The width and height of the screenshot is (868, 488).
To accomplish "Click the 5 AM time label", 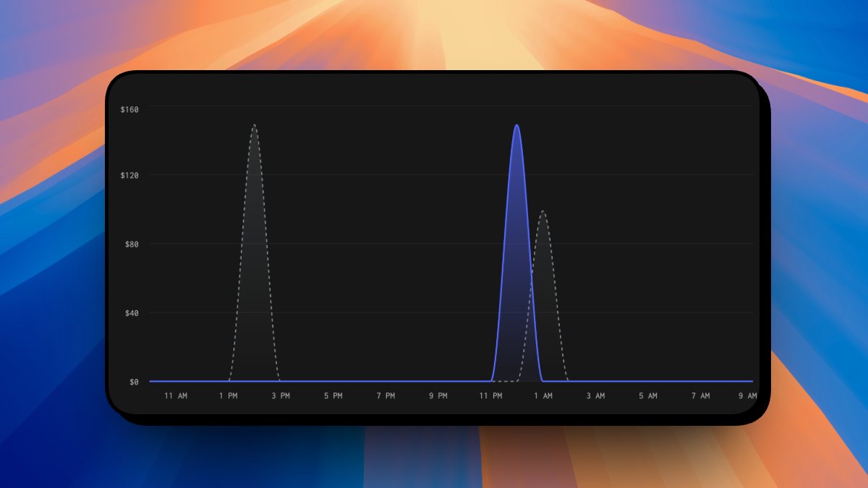I will 648,395.
